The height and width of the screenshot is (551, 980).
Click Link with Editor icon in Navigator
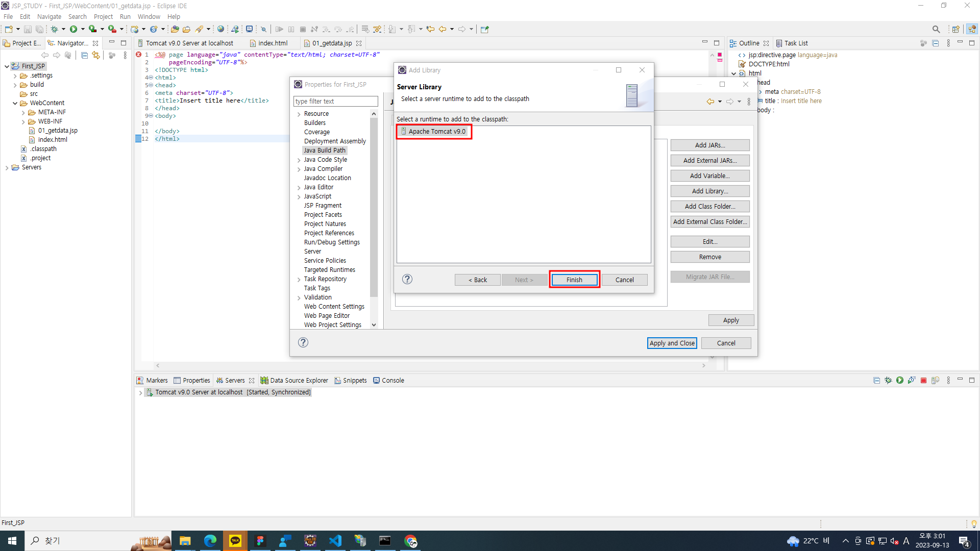[x=96, y=55]
